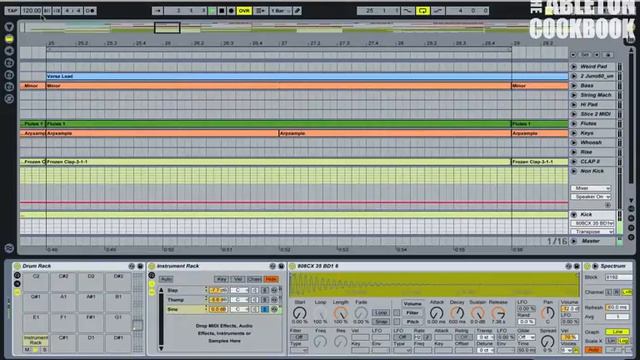Select the Slice 2 MIDI track name

[596, 114]
